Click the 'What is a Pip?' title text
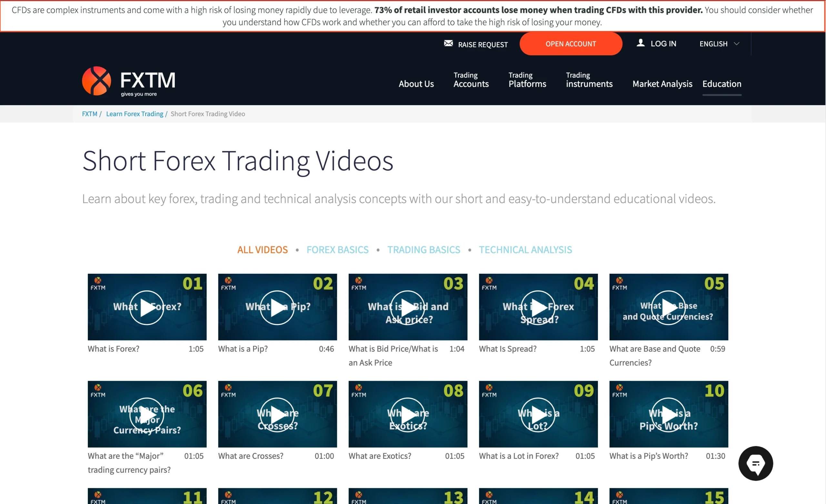 tap(243, 349)
